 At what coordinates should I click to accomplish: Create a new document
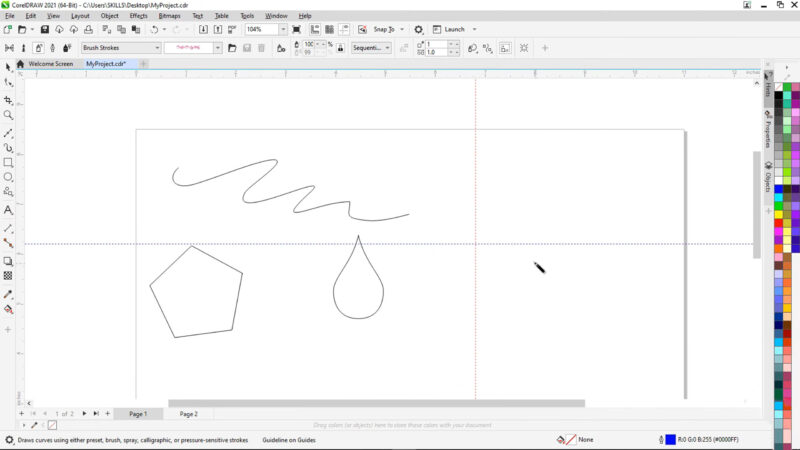8,30
